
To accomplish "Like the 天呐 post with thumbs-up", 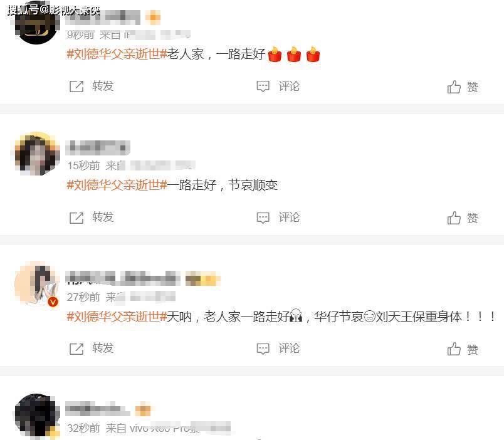I will (454, 349).
